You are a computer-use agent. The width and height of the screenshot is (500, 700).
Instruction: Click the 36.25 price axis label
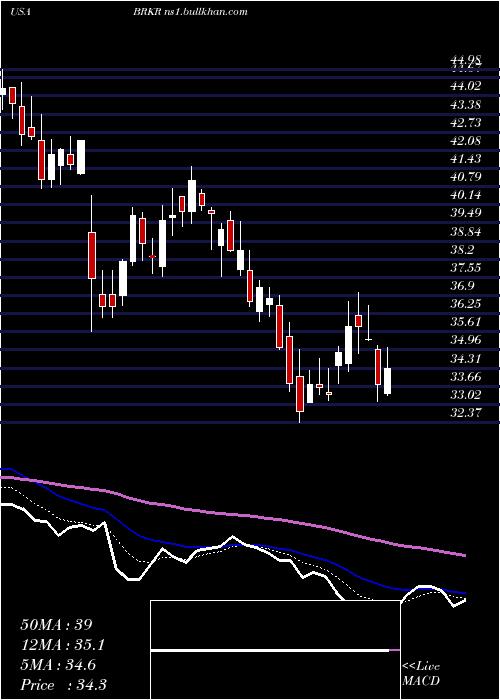coord(465,304)
